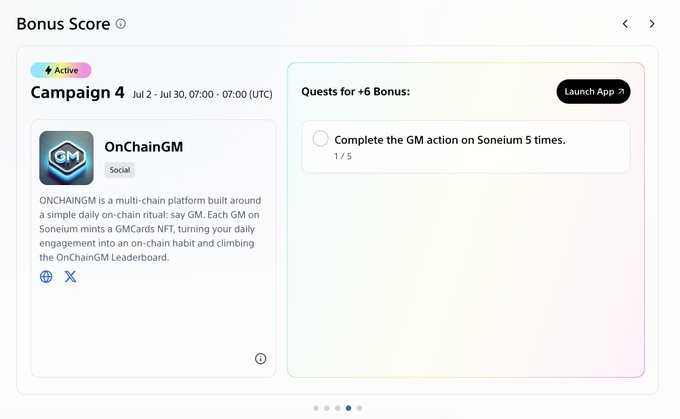The width and height of the screenshot is (680, 419).
Task: Select the third carousel page dot
Action: coord(337,408)
